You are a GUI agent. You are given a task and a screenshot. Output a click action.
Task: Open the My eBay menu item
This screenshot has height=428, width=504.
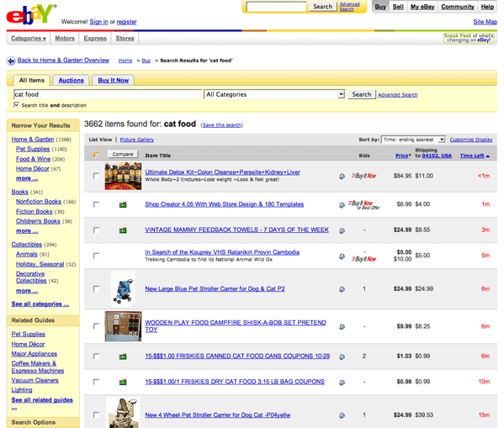[422, 7]
